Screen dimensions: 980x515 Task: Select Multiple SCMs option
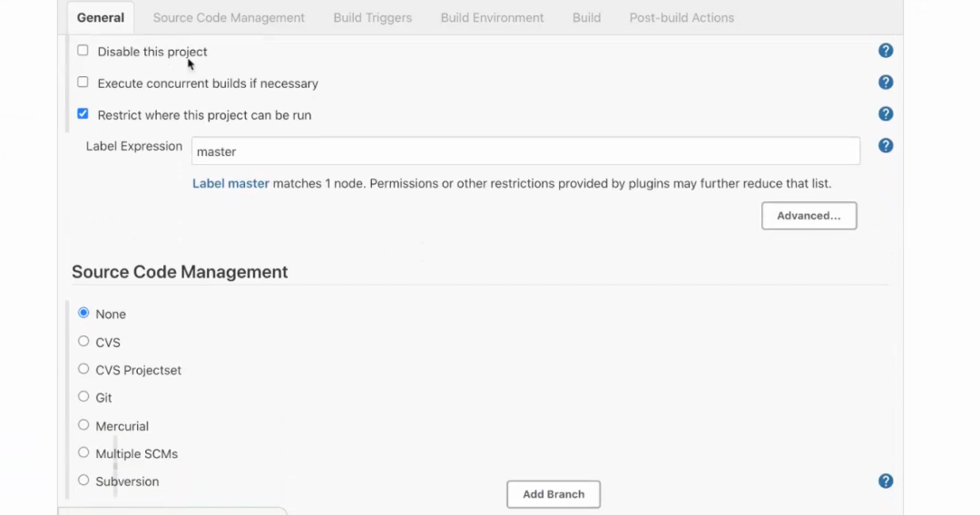83,452
